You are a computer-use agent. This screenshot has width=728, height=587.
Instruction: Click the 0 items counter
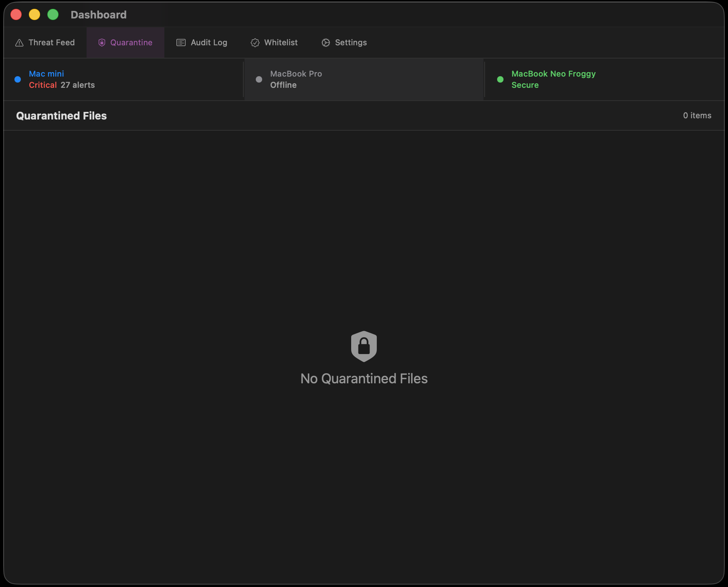[697, 115]
